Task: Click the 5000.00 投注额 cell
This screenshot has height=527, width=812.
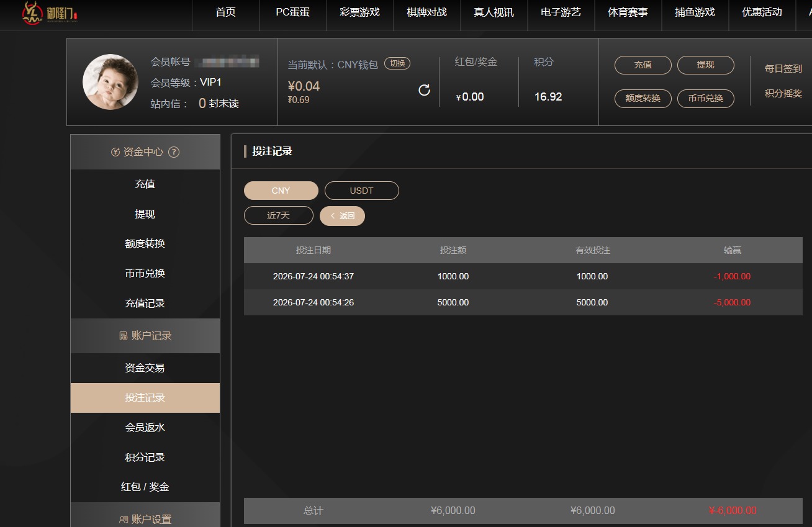Action: click(453, 302)
